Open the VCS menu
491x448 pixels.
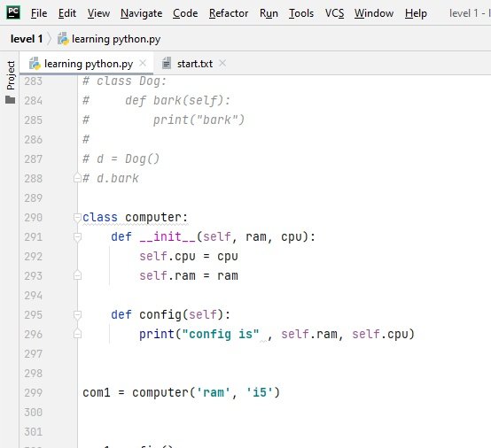(334, 13)
